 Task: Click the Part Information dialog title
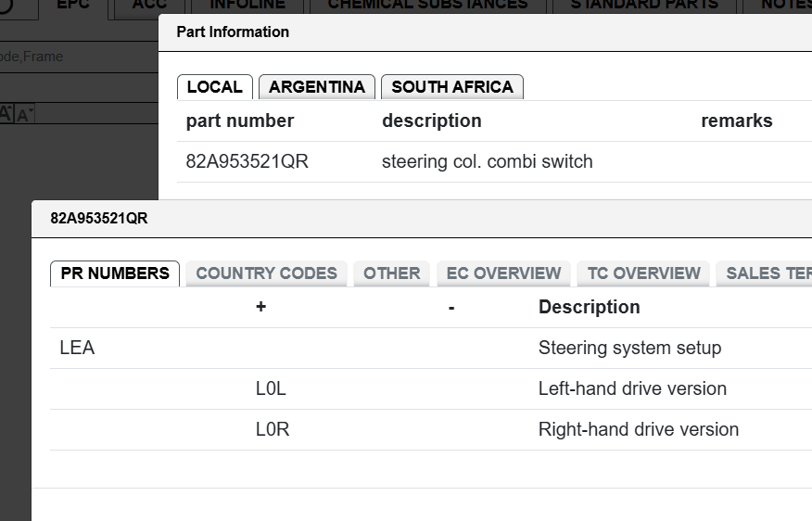point(233,32)
